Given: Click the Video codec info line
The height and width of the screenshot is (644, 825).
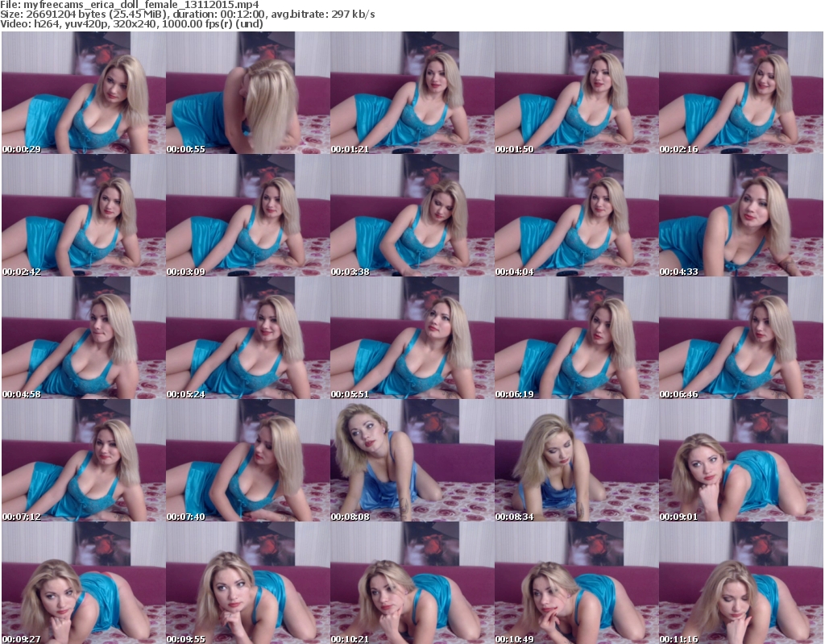Looking at the screenshot, I should 131,23.
